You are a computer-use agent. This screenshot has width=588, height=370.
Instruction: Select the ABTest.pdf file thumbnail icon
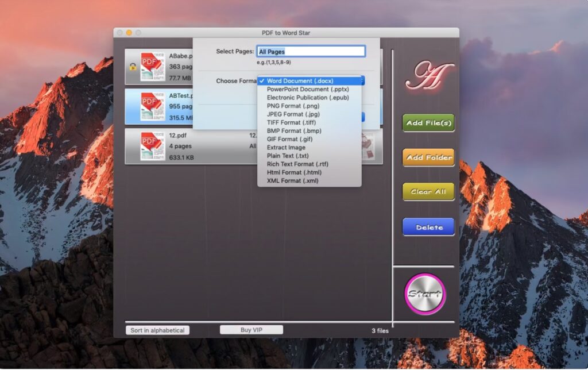[x=152, y=106]
